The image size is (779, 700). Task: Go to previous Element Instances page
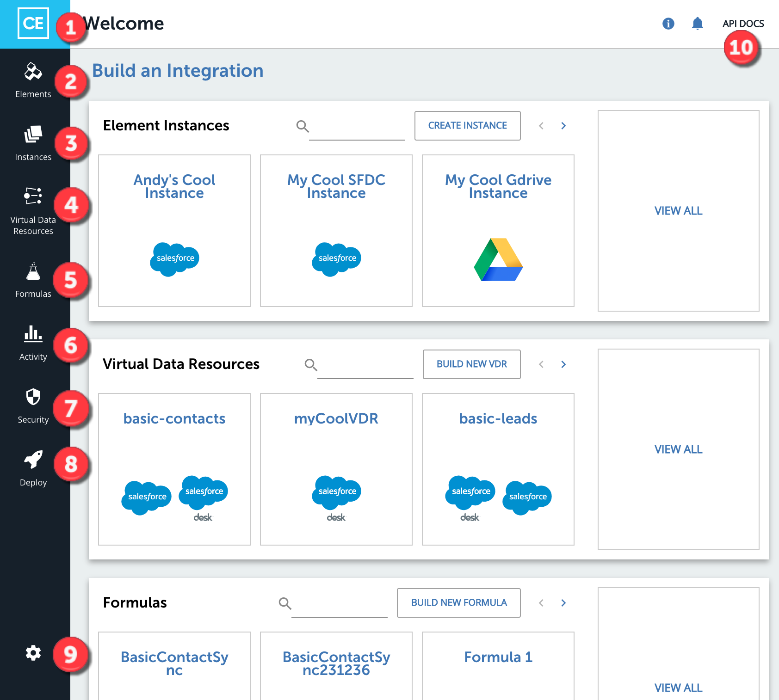(x=541, y=126)
